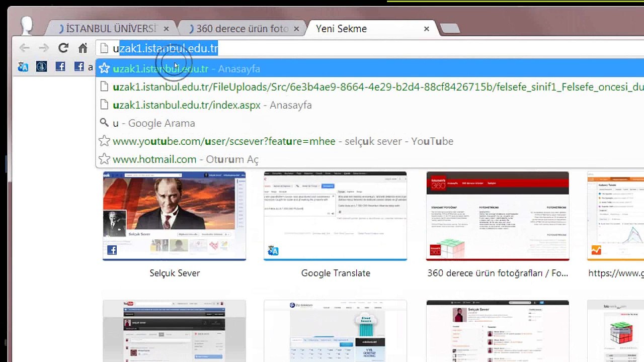The width and height of the screenshot is (644, 362).
Task: Click page icon of index.aspx suggestion
Action: click(104, 105)
